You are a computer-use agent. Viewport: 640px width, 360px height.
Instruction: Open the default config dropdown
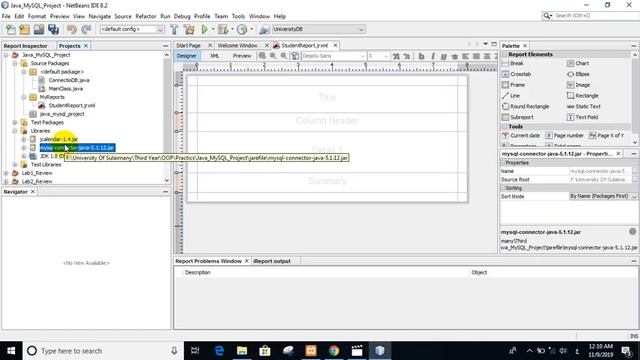160,29
